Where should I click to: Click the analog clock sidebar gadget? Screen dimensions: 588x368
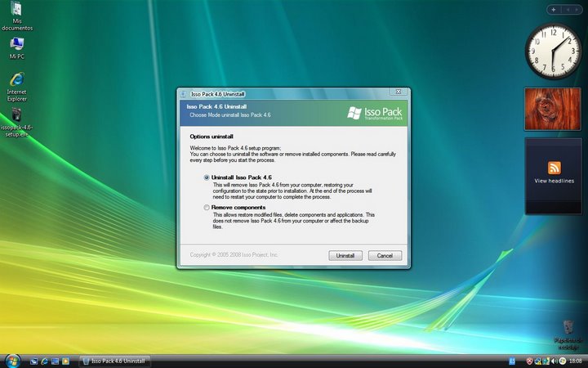point(553,51)
